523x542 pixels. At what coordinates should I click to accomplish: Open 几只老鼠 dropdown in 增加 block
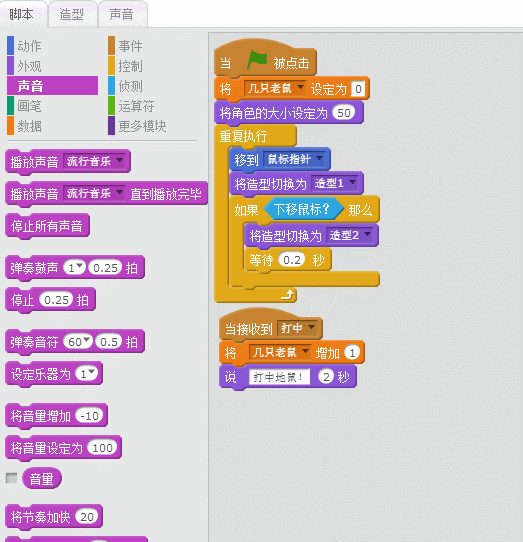[x=279, y=352]
